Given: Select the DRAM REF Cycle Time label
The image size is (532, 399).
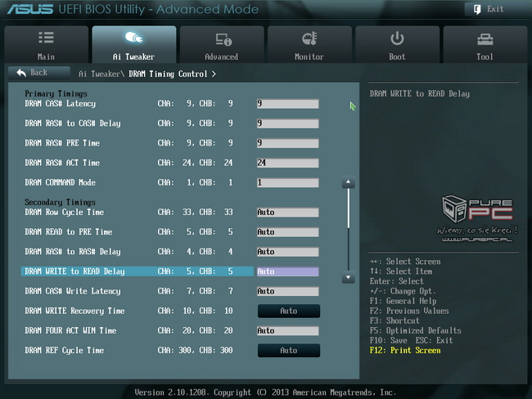Looking at the screenshot, I should (64, 350).
